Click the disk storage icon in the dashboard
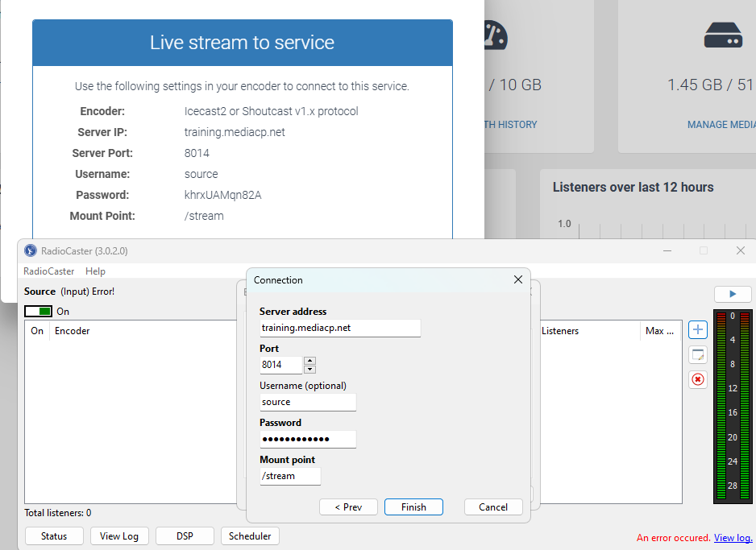Image resolution: width=756 pixels, height=550 pixels. [723, 35]
